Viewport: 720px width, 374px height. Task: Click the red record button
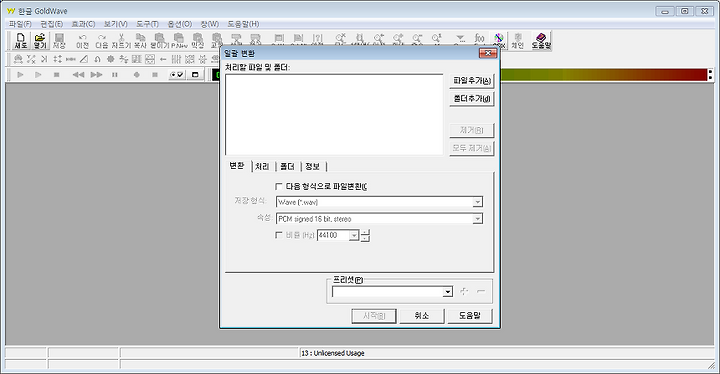coord(136,74)
